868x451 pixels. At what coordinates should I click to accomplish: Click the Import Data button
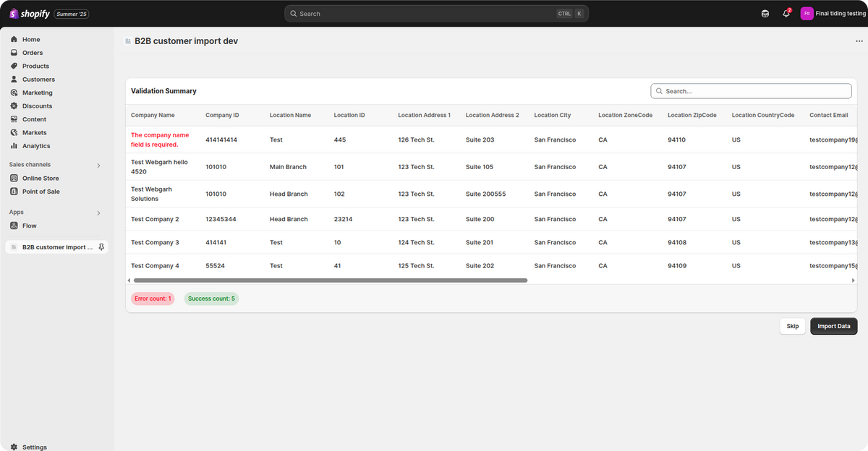pos(833,326)
